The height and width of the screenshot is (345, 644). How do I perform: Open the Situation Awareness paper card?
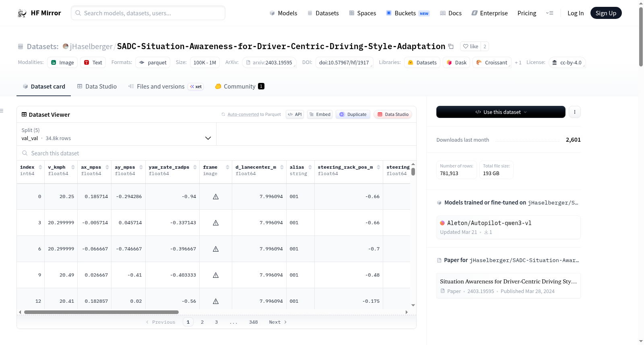coord(508,286)
